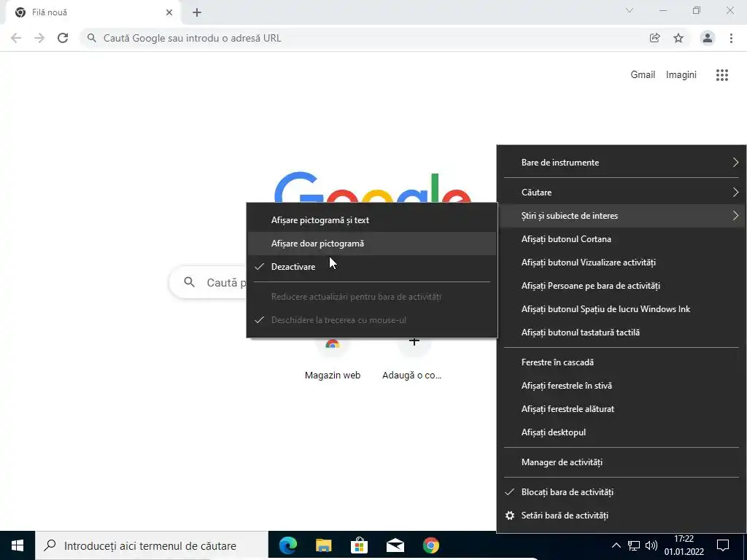Screen dimensions: 747x560
Task: Open Setări bară de activități
Action: (x=622, y=516)
